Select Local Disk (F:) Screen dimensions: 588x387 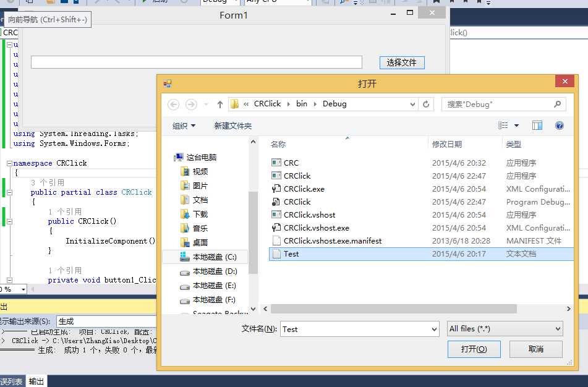point(208,300)
